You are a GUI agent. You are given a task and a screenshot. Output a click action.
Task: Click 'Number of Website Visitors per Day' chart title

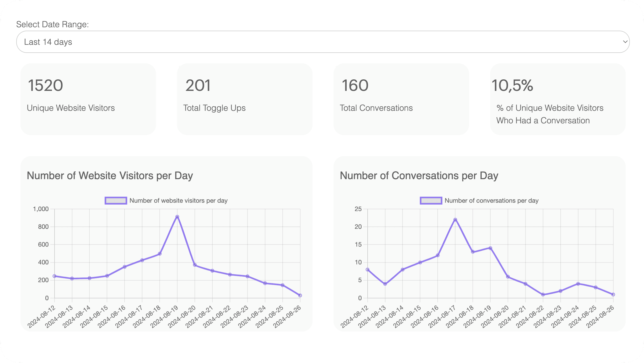click(110, 176)
